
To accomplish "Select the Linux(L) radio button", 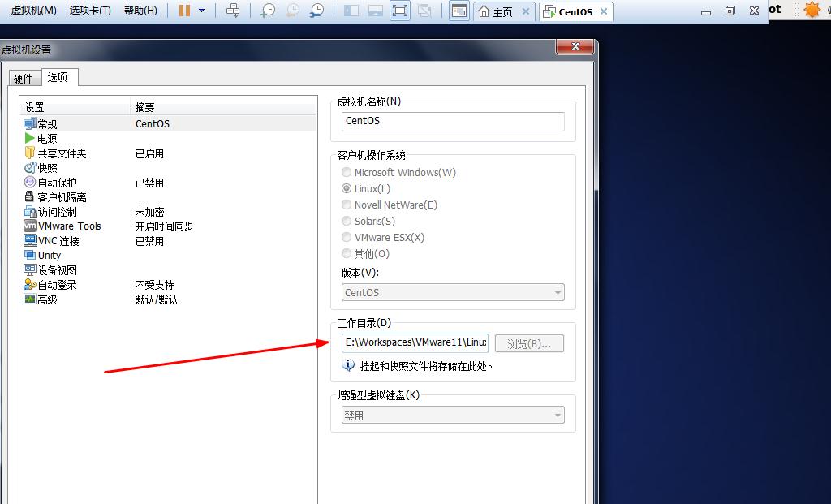I will [x=347, y=188].
